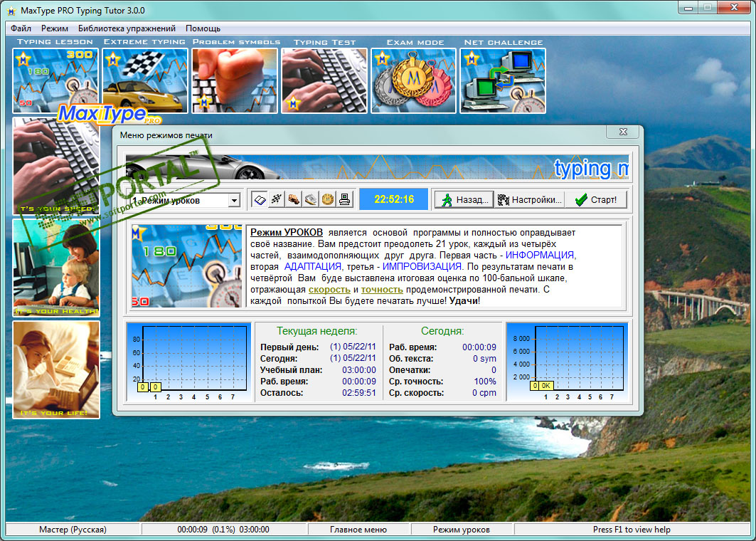Open the Typing Test tile
Viewport: 756px width, 541px height.
[x=324, y=80]
